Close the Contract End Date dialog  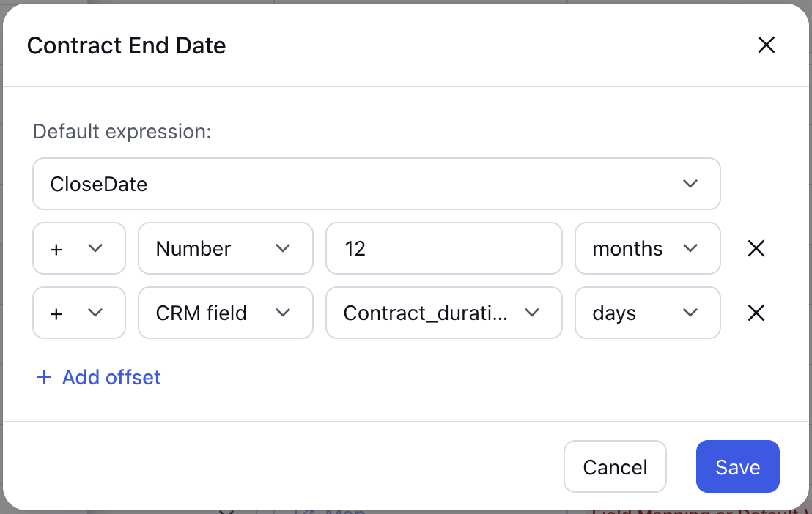[x=766, y=45]
